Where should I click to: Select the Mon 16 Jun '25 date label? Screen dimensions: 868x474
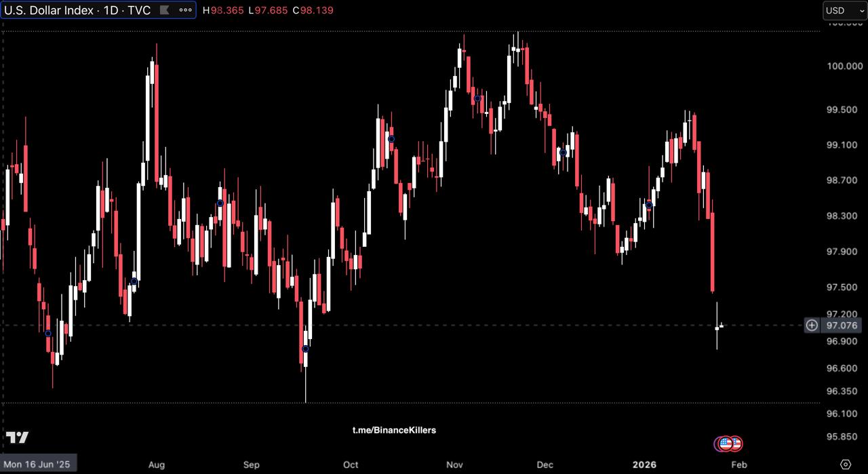point(37,465)
